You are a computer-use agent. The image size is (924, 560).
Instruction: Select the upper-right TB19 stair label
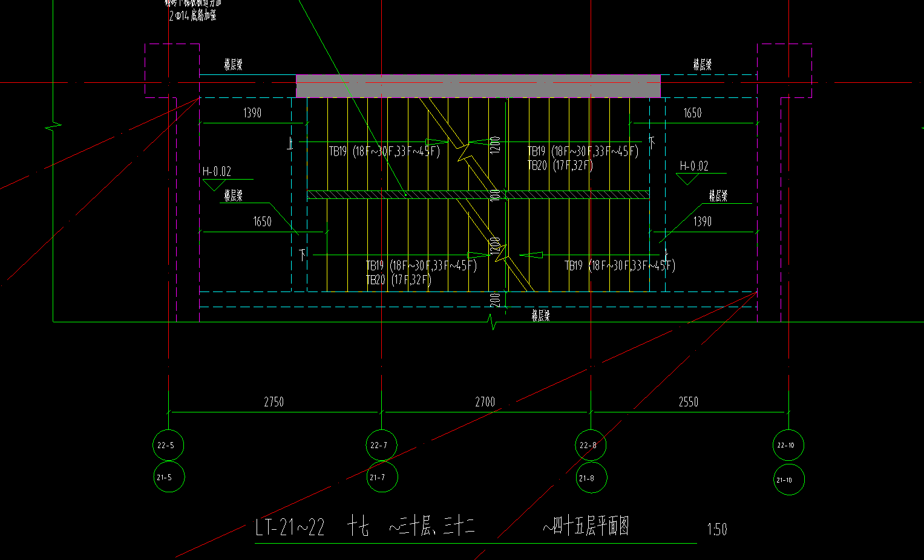tap(583, 151)
